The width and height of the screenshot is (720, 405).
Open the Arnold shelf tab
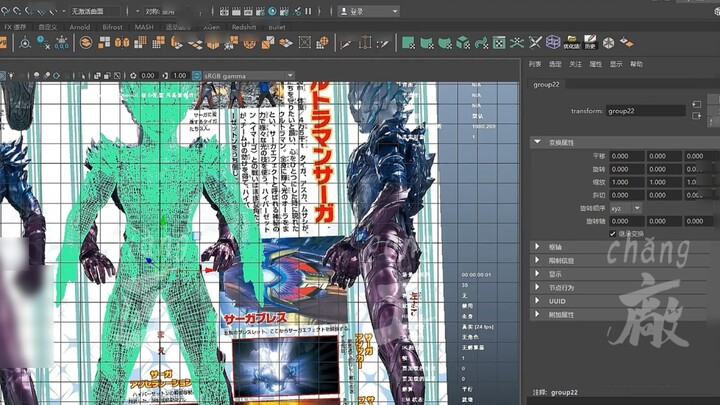tap(80, 27)
